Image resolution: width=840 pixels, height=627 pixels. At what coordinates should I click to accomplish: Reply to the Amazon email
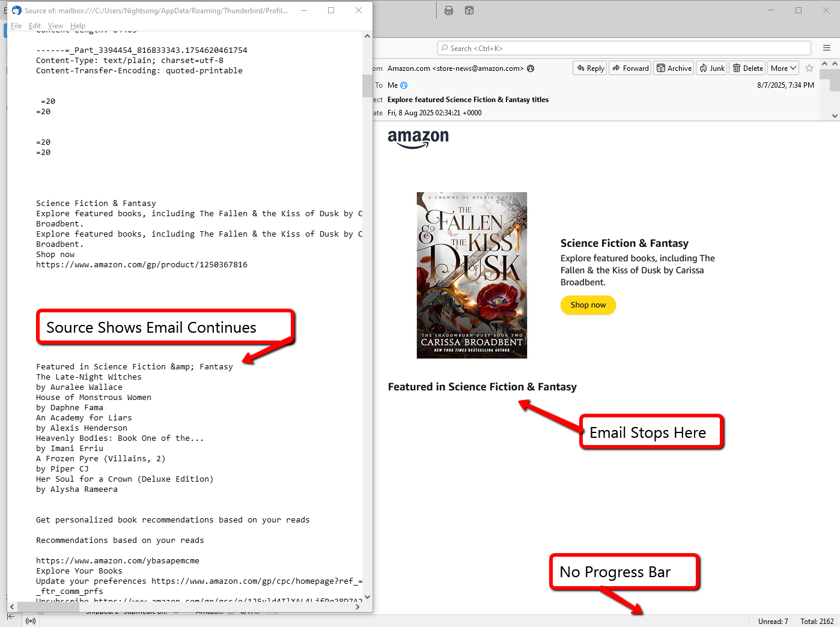click(590, 68)
